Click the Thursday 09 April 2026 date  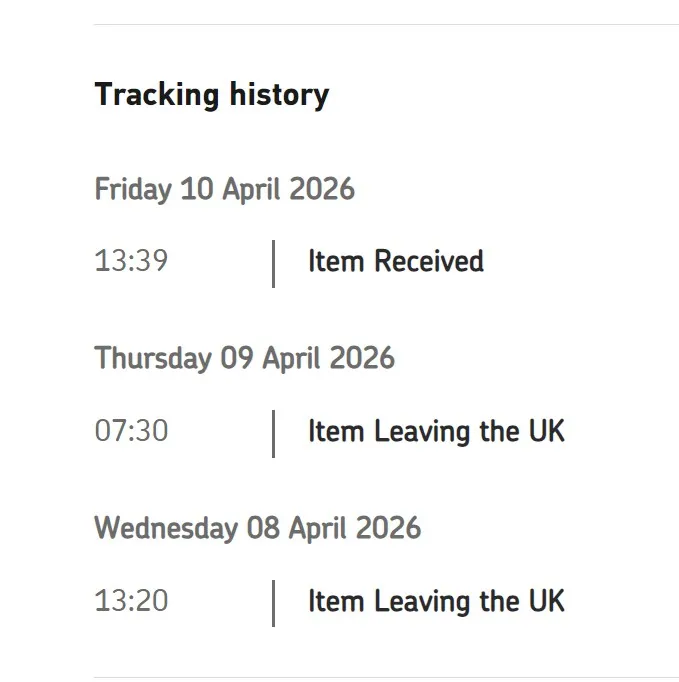[244, 358]
